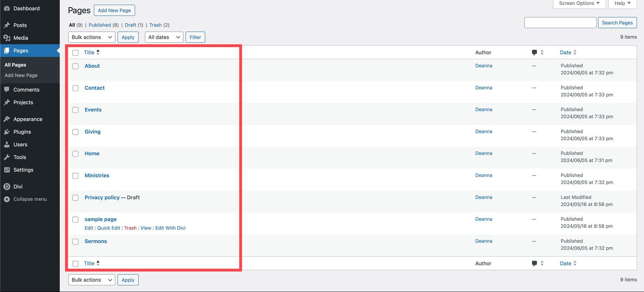Screen dimensions: 644x292
Task: Check the Privacy policy page checkbox
Action: [75, 198]
